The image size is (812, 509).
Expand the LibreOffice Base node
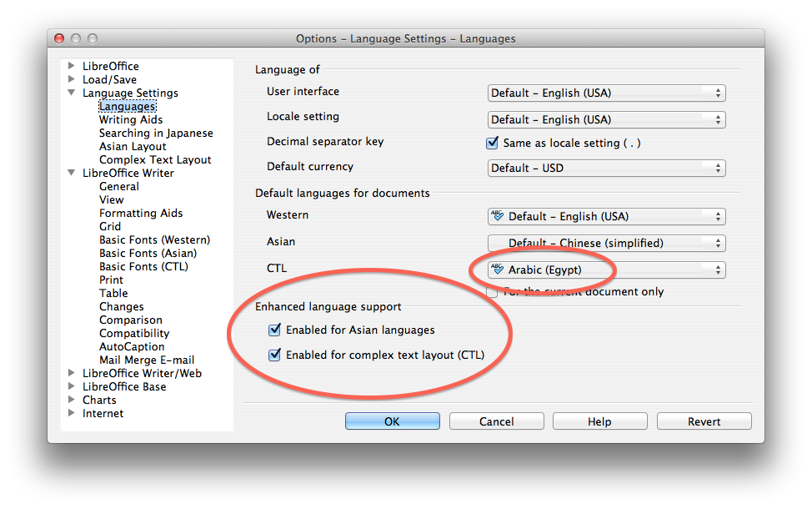pos(72,386)
